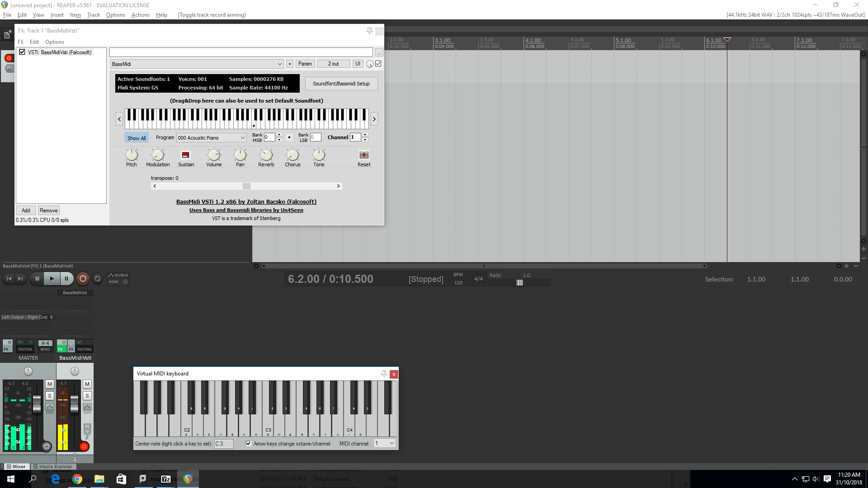This screenshot has width=868, height=488.
Task: Toggle VSTi BassMidiVsti enabled checkbox in list
Action: click(22, 52)
